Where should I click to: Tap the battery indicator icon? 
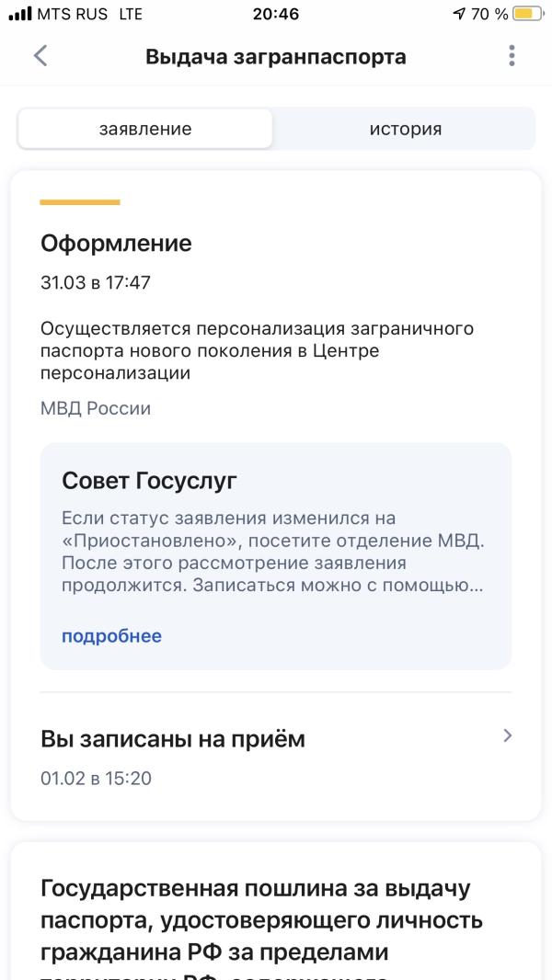pos(528,13)
